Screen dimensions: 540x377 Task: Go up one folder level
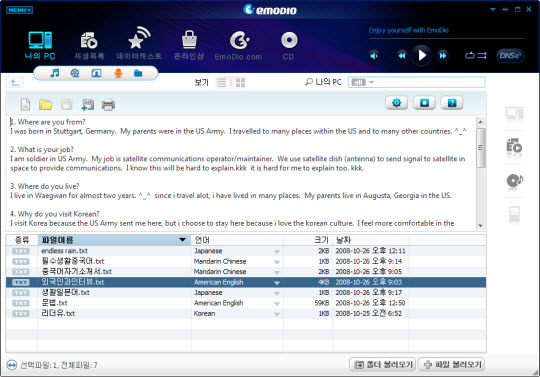pyautogui.click(x=15, y=83)
